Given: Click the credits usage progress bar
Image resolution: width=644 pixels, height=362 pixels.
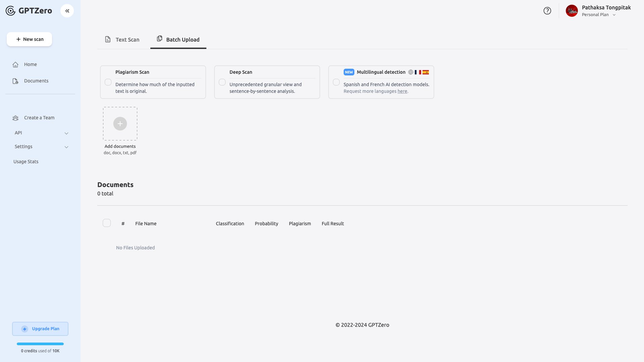Looking at the screenshot, I should click(40, 344).
